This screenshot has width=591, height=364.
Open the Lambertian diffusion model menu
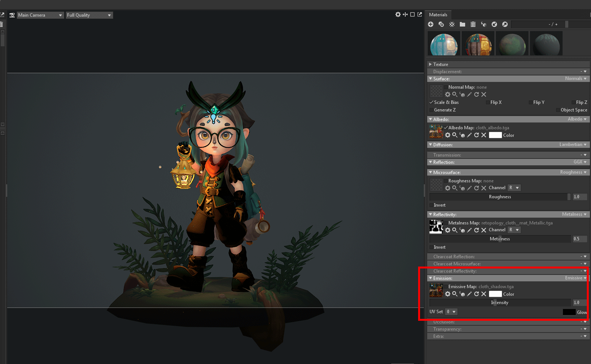point(573,144)
